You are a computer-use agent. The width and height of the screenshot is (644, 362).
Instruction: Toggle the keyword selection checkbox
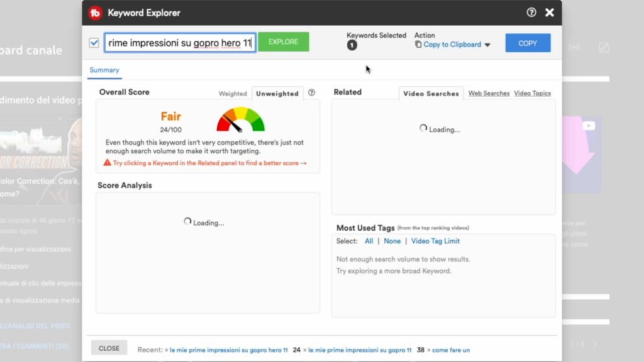coord(94,43)
